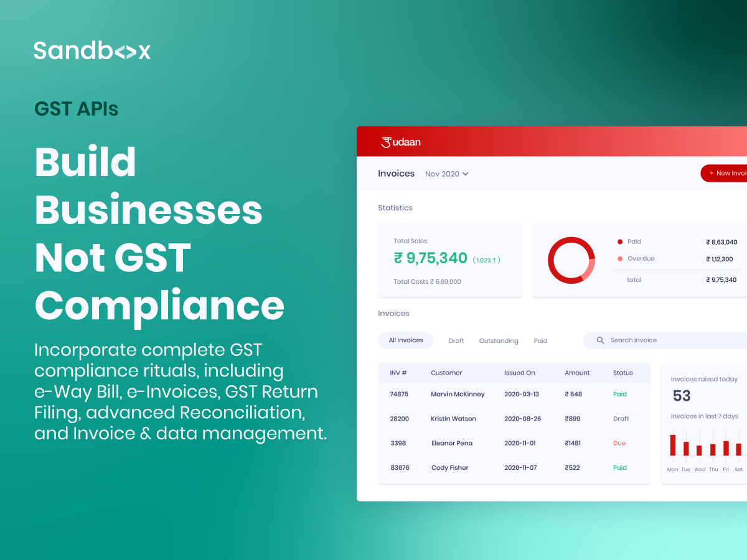The height and width of the screenshot is (560, 747).
Task: Click the Search Invoice field
Action: pyautogui.click(x=665, y=340)
